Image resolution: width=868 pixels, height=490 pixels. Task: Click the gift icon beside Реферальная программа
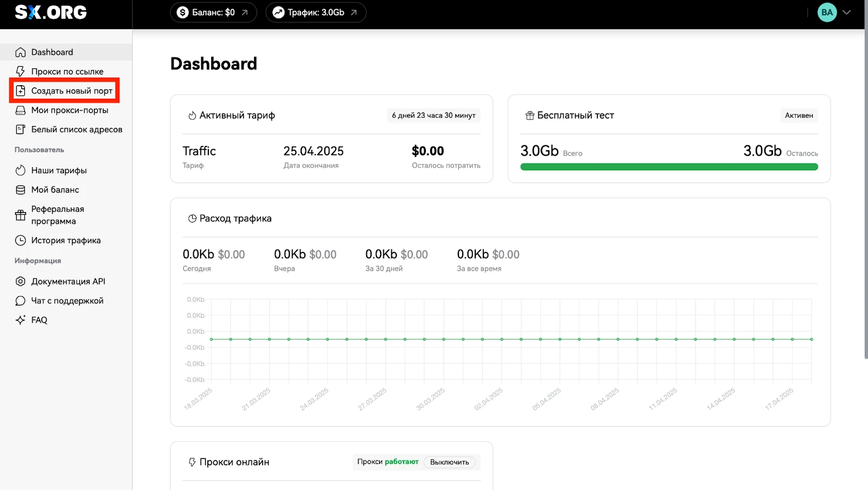pos(21,215)
